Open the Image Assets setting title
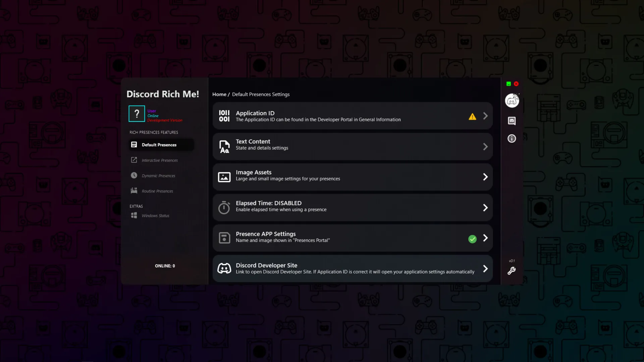Image resolution: width=644 pixels, height=362 pixels. coord(254,172)
